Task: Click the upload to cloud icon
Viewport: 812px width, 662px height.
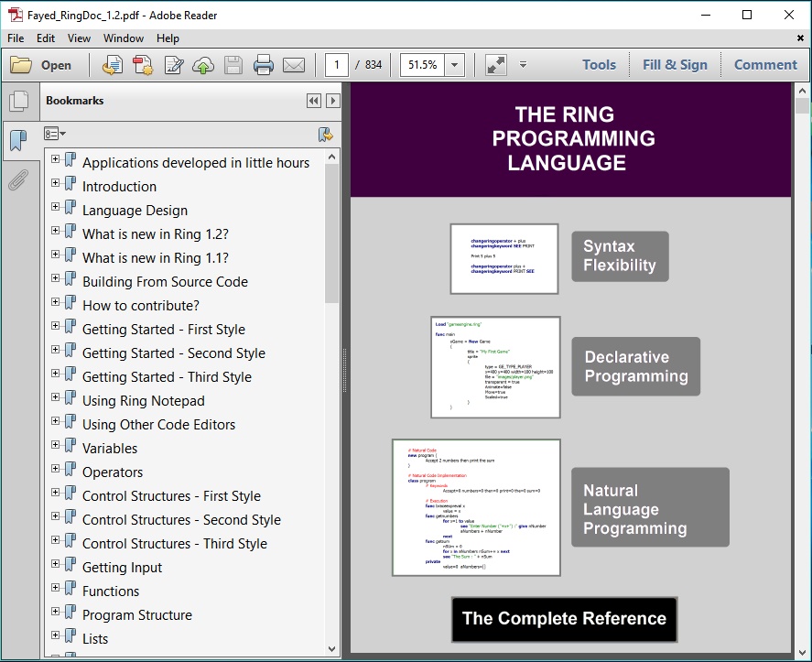Action: point(203,65)
